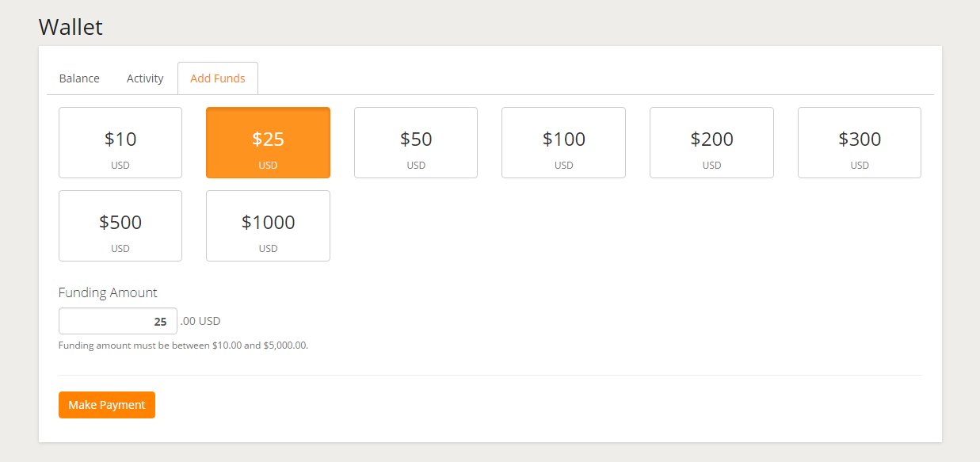Image resolution: width=980 pixels, height=462 pixels.
Task: Click the USD caption under $500
Action: pos(120,249)
